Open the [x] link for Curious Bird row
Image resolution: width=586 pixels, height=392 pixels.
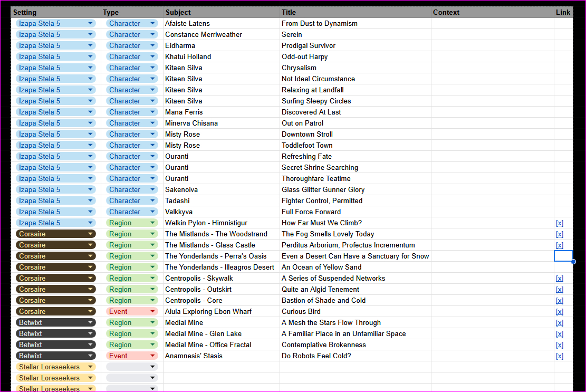(x=560, y=312)
